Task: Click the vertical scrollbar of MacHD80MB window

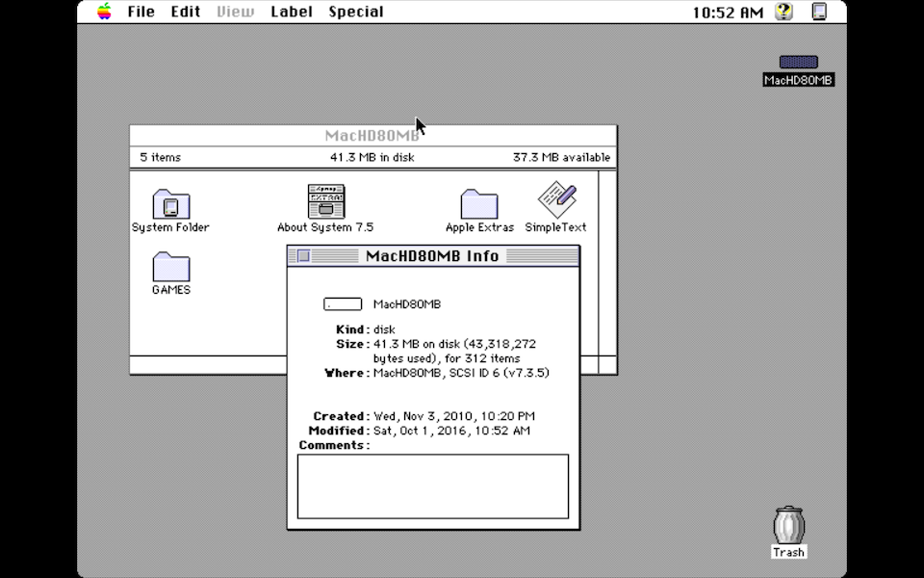Action: tap(607, 263)
